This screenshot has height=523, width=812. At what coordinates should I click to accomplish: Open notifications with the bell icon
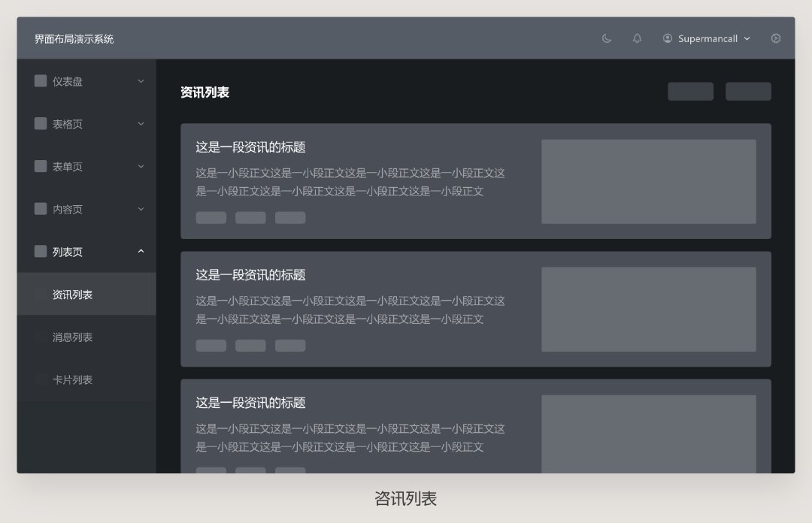637,38
